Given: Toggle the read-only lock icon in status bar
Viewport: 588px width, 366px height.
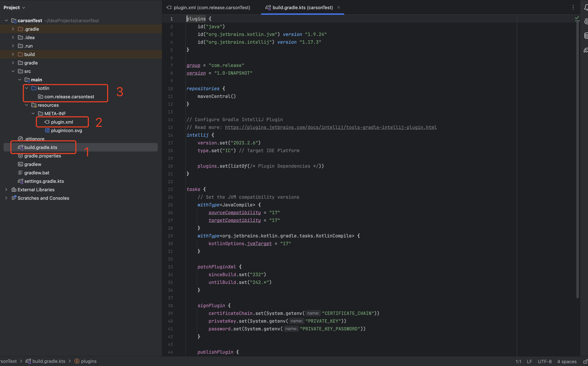Looking at the screenshot, I should [585, 361].
